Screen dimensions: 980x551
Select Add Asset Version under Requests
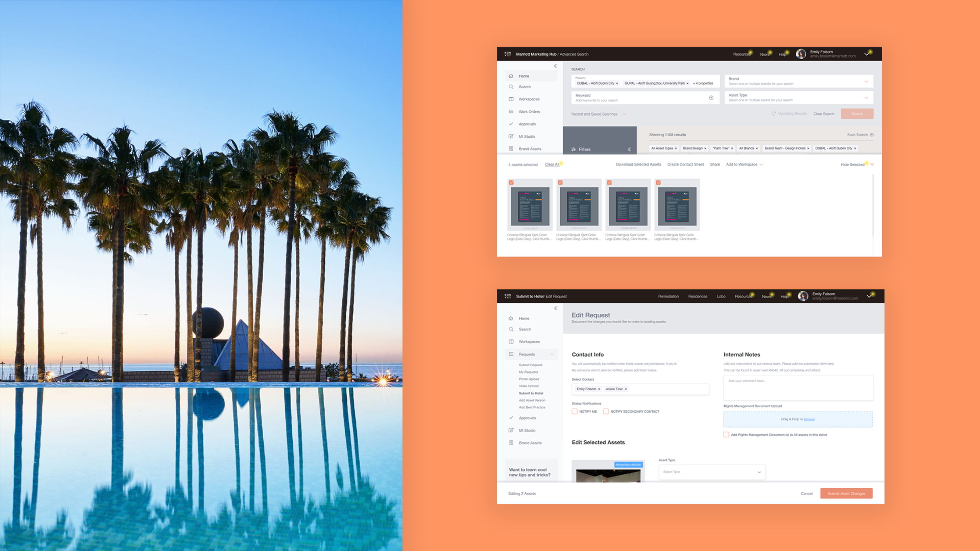click(532, 400)
